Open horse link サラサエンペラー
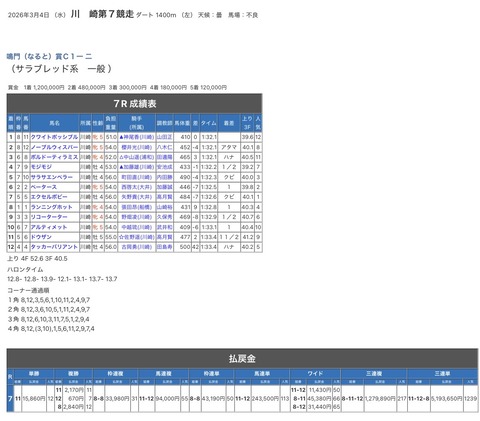 (x=52, y=177)
